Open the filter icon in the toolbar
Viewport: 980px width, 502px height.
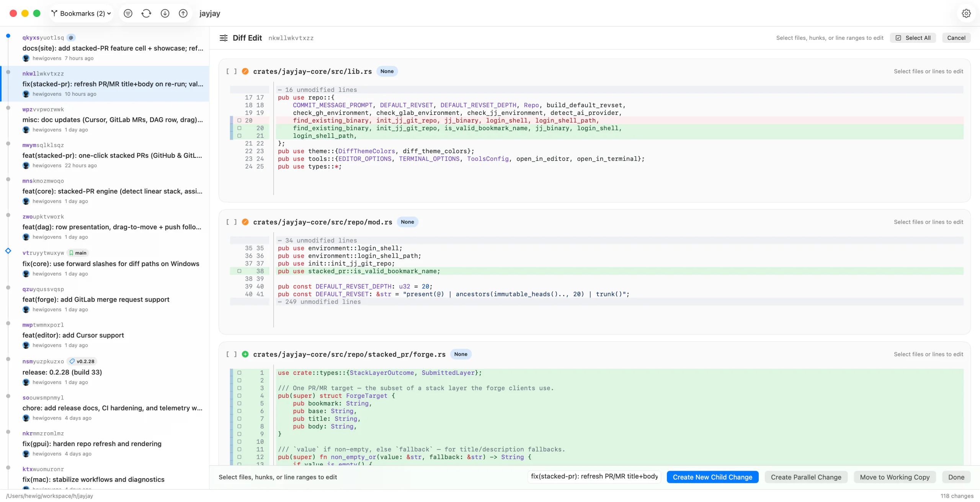128,13
